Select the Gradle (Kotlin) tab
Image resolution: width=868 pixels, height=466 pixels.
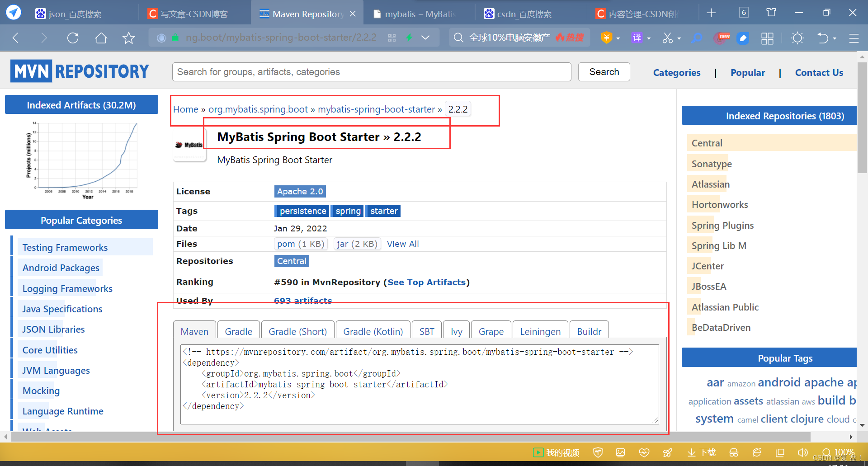(x=373, y=331)
